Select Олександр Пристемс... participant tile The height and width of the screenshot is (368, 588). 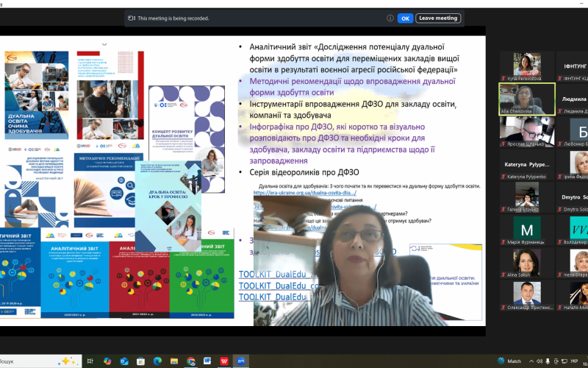[527, 296]
